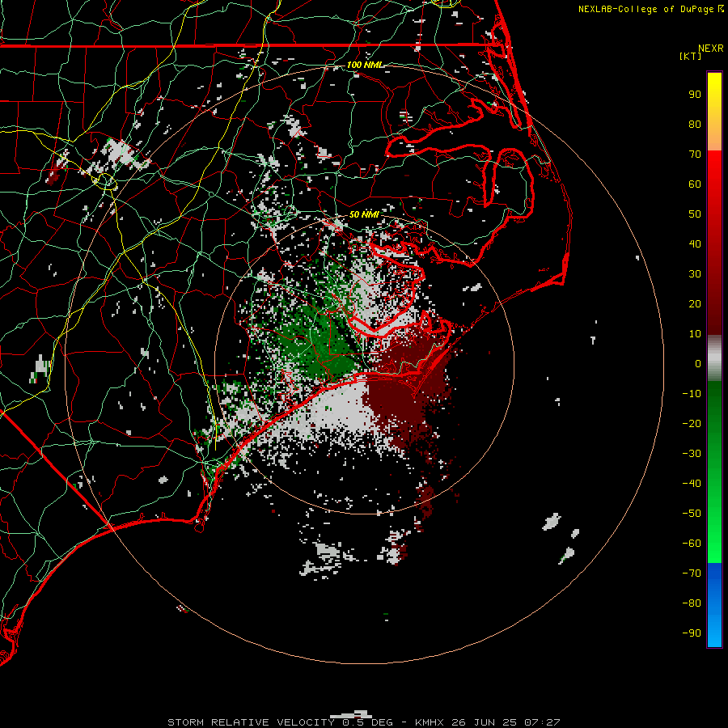Click the 80 value on velocity scale
The image size is (728, 728).
coord(695,125)
